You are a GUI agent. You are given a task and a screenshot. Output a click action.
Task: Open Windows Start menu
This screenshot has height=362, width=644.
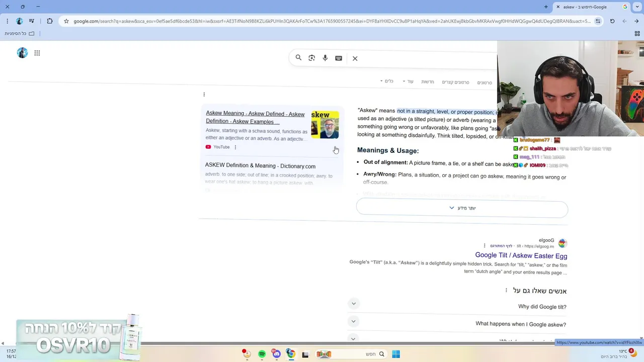point(396,354)
